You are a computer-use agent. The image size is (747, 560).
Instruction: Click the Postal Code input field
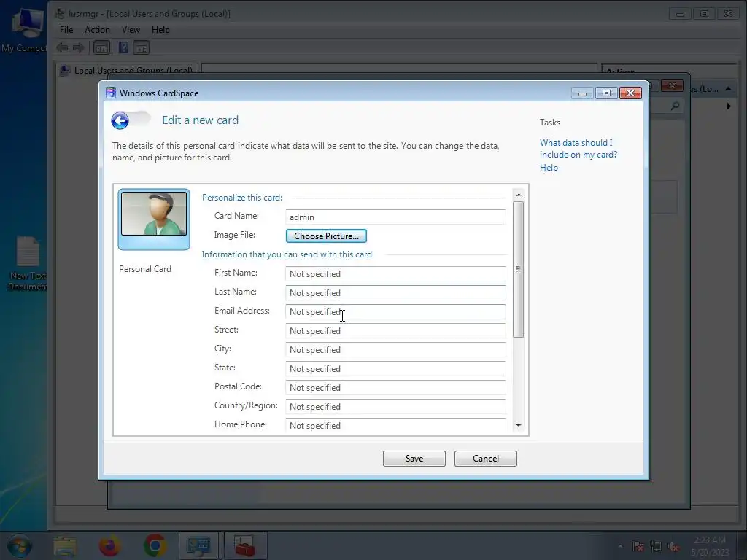[x=395, y=388]
